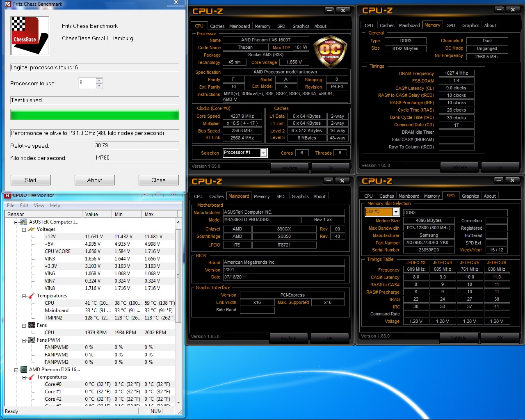The width and height of the screenshot is (525, 420).
Task: Select the +12V voltage row
Action: 110,237
